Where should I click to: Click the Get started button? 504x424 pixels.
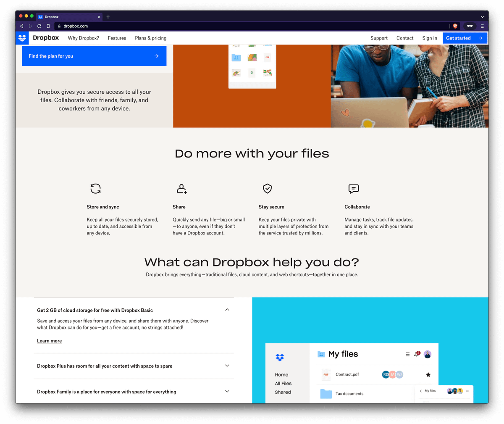(x=465, y=38)
